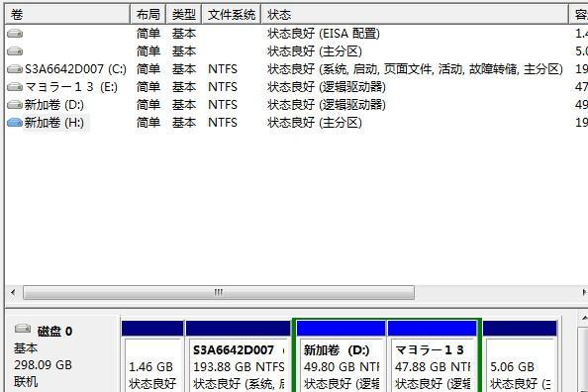This screenshot has height=392, width=588.
Task: Sort by the 类型 column header
Action: pyautogui.click(x=184, y=15)
